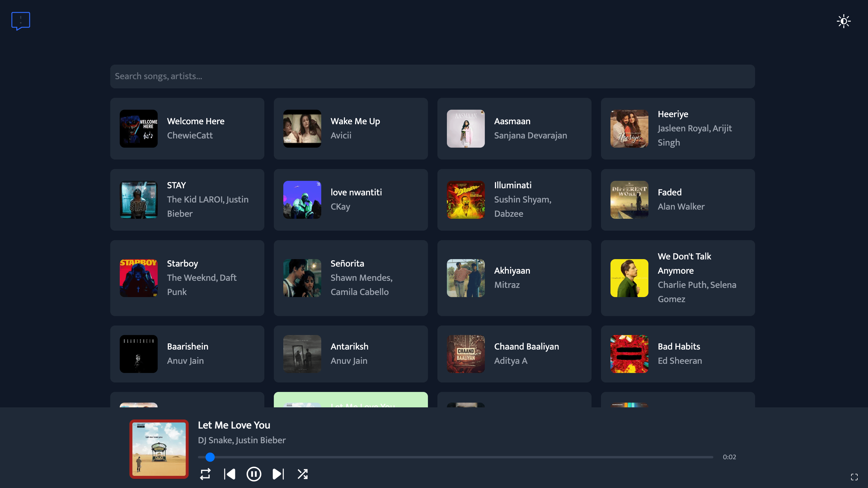Click the song progress slider track
868x488 pixels.
click(x=455, y=457)
